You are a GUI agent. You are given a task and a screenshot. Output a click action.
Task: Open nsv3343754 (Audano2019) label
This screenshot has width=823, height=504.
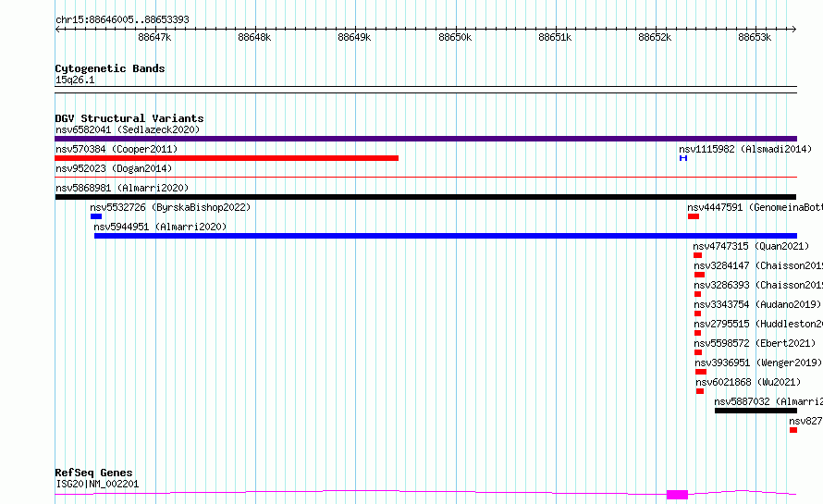(757, 304)
